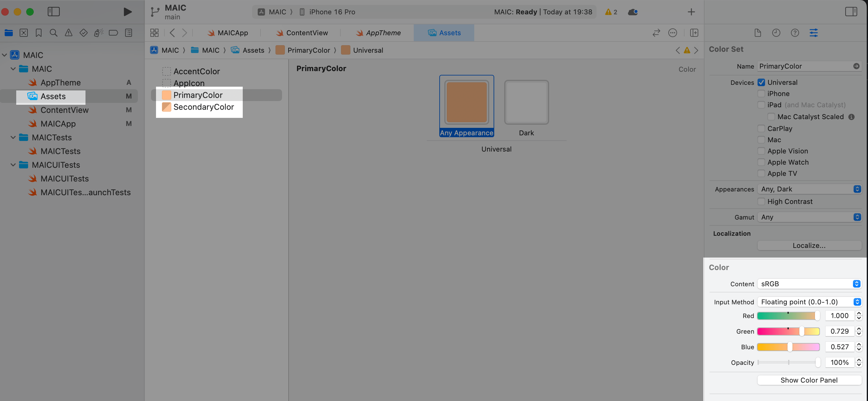Collapse the MAICTests folder

tap(13, 138)
